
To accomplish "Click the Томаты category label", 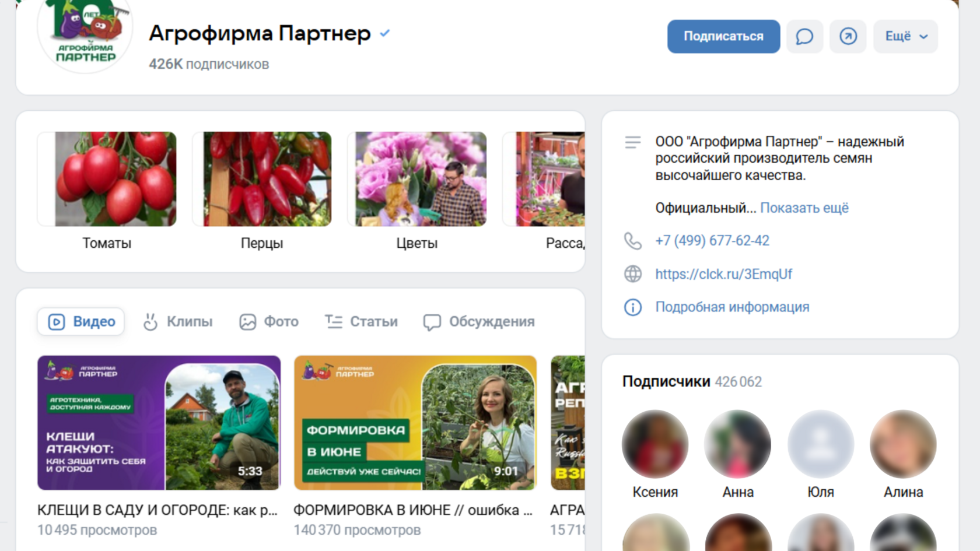I will click(107, 243).
